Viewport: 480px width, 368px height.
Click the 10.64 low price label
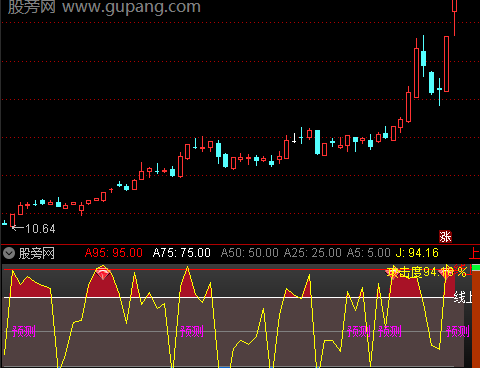(x=40, y=229)
